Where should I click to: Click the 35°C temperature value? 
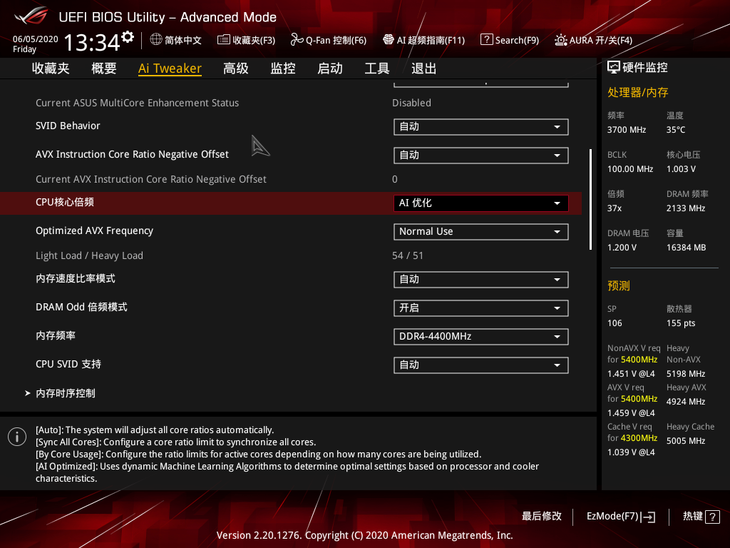(676, 130)
